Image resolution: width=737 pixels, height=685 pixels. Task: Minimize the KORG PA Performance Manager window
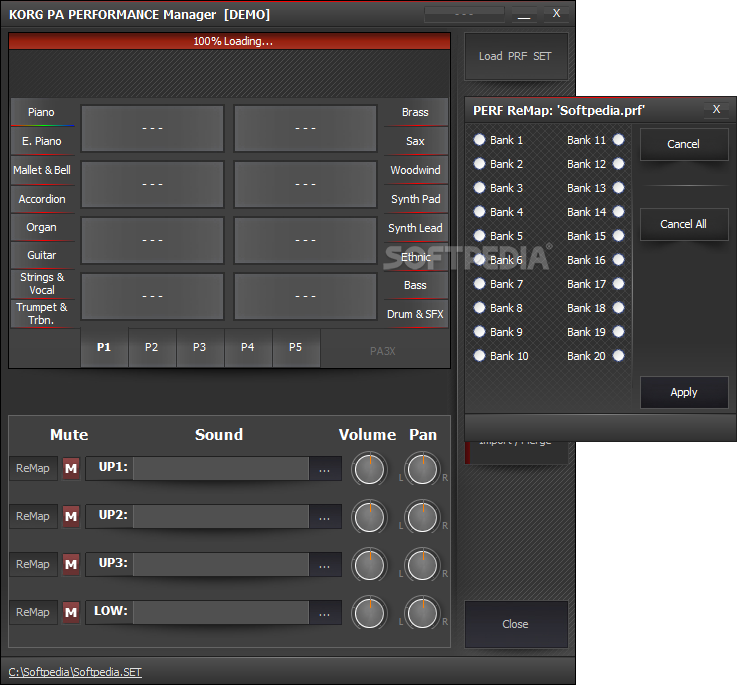(x=525, y=14)
